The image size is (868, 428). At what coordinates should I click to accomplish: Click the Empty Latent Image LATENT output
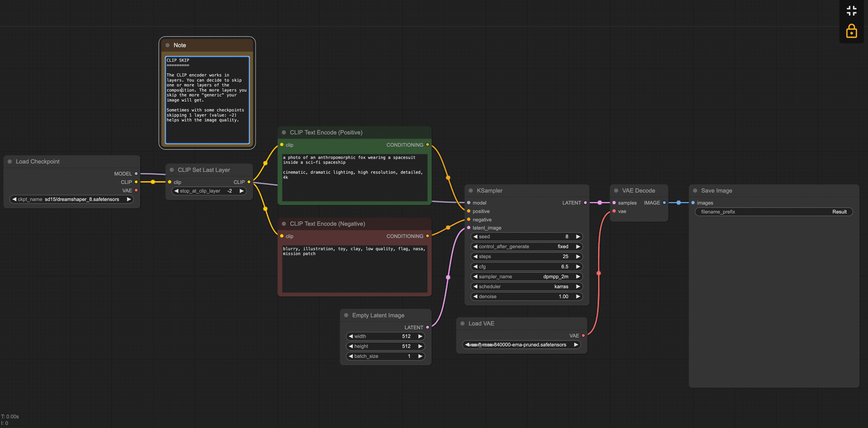(x=428, y=327)
